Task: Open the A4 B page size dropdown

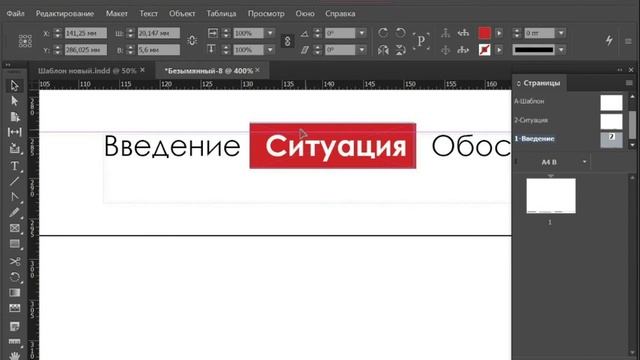Action: [x=584, y=162]
